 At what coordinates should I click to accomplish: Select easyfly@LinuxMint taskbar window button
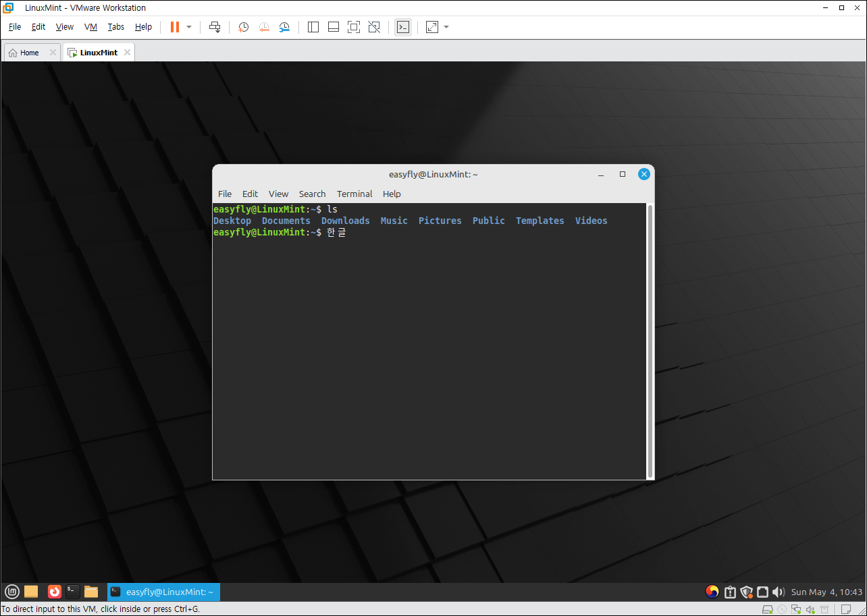pyautogui.click(x=163, y=592)
